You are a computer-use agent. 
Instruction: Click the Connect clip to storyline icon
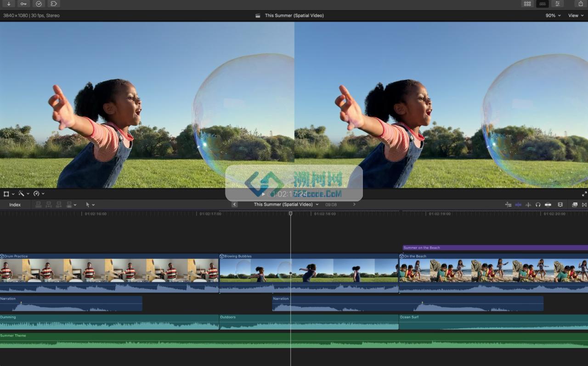39,205
